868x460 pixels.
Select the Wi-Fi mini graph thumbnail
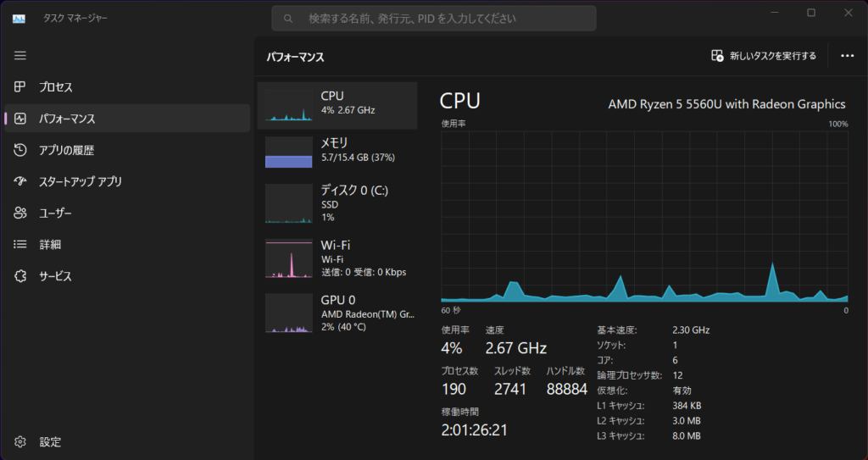click(288, 258)
